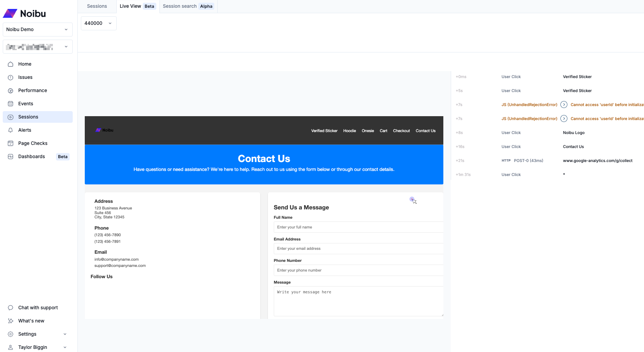
Task: Open the Issues section
Action: click(26, 77)
